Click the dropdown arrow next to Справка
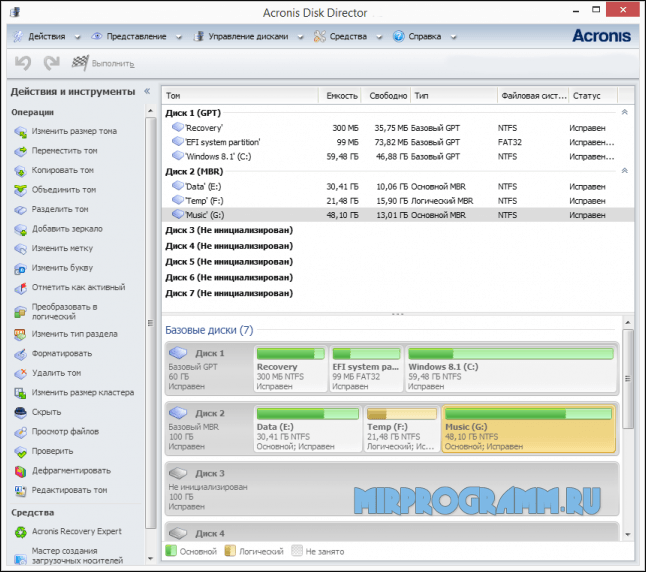Image resolution: width=646 pixels, height=572 pixels. click(454, 37)
